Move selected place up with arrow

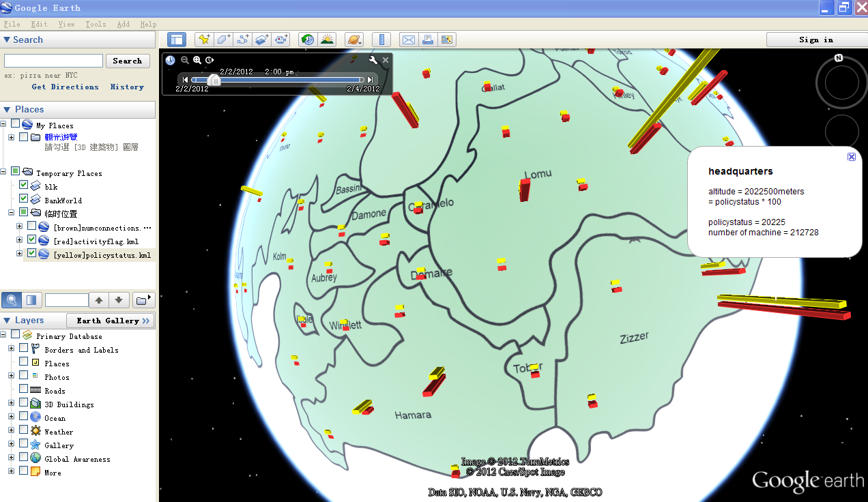99,300
